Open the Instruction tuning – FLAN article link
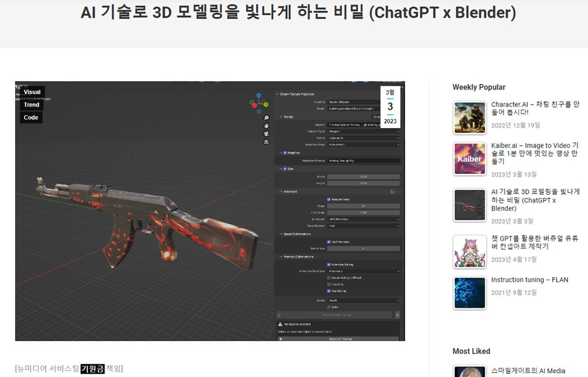 pyautogui.click(x=529, y=280)
